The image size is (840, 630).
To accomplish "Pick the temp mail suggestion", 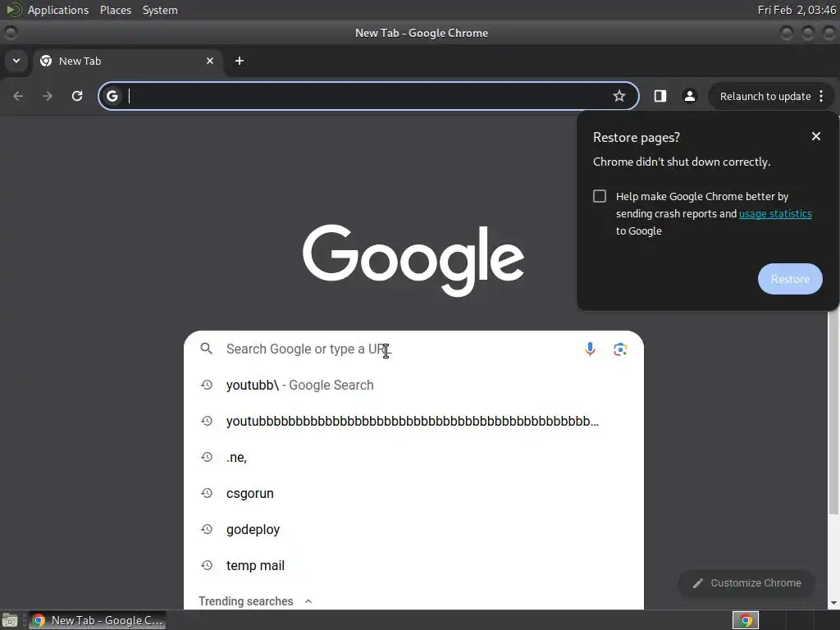I will coord(413,565).
